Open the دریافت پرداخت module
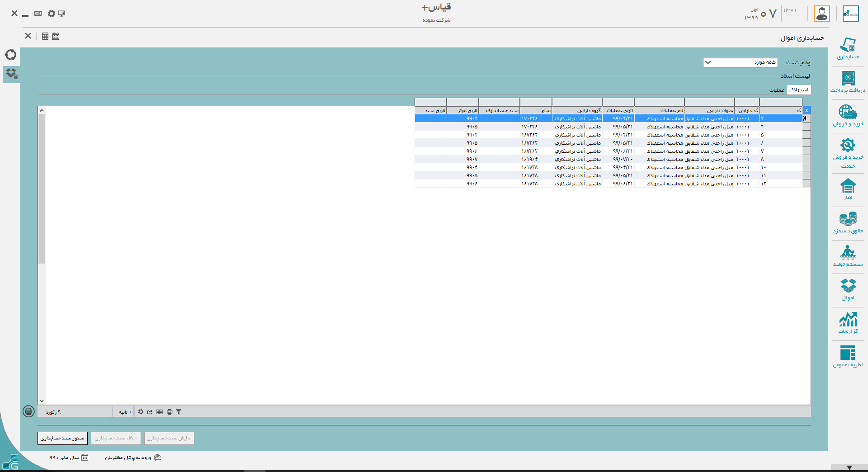 pos(848,82)
